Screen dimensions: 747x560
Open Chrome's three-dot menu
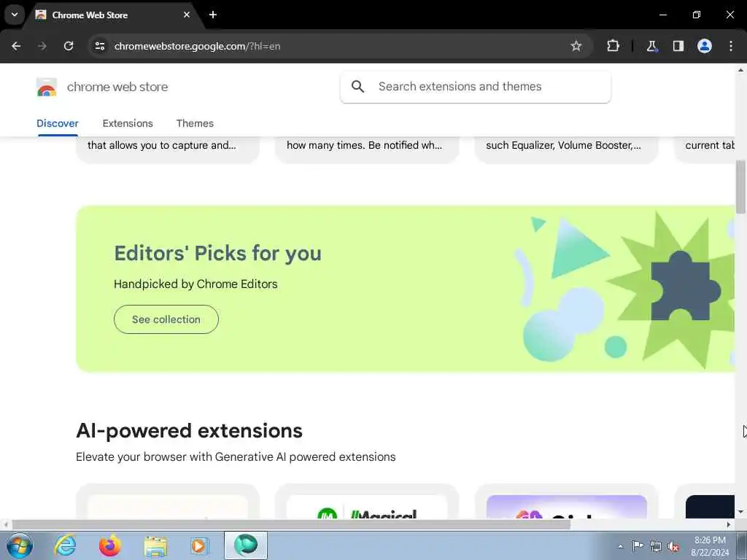(731, 46)
